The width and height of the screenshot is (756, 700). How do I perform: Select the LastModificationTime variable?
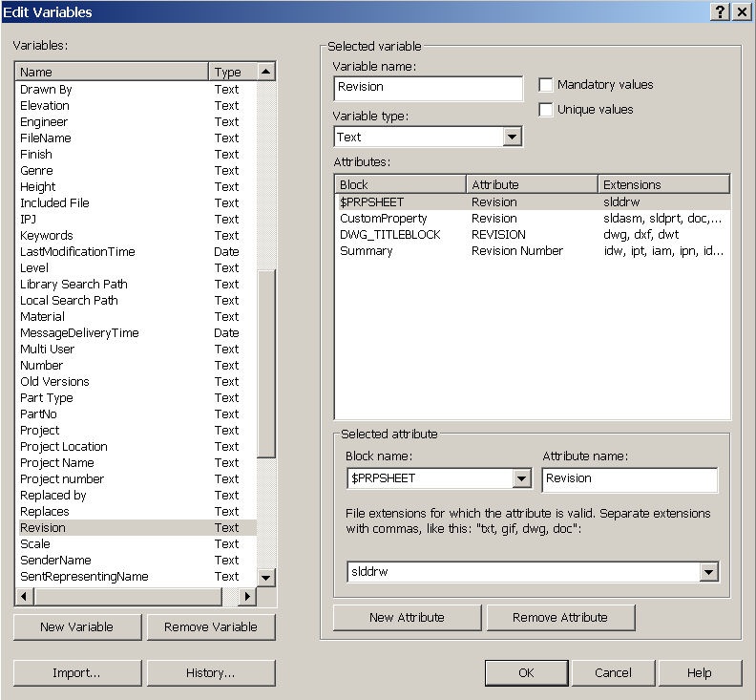coord(136,252)
